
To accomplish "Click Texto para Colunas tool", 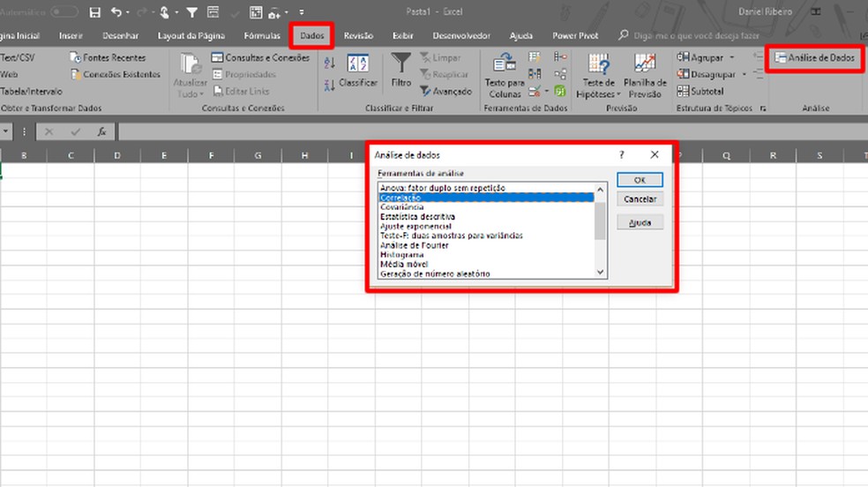I will (505, 76).
